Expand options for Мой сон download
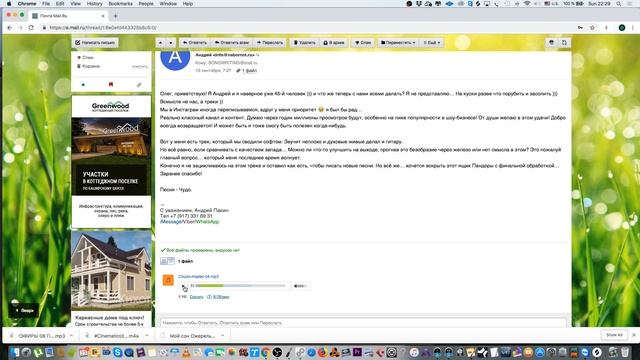Screen dimensions: 640x360 222,336
